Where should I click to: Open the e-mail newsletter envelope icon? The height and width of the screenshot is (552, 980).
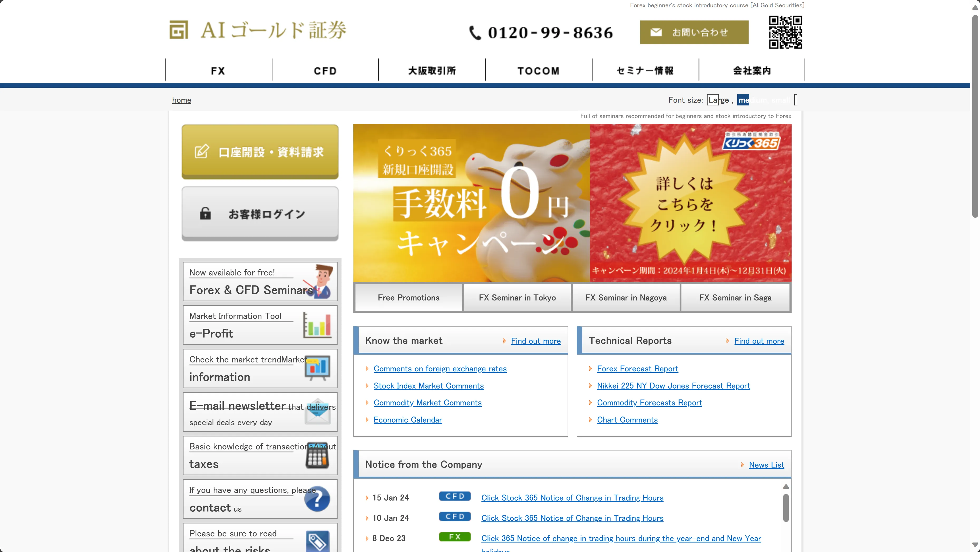tap(318, 412)
